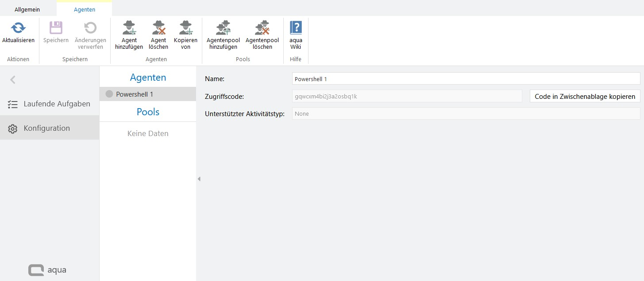Click into the Name text field
Image resolution: width=644 pixels, height=281 pixels.
point(466,79)
